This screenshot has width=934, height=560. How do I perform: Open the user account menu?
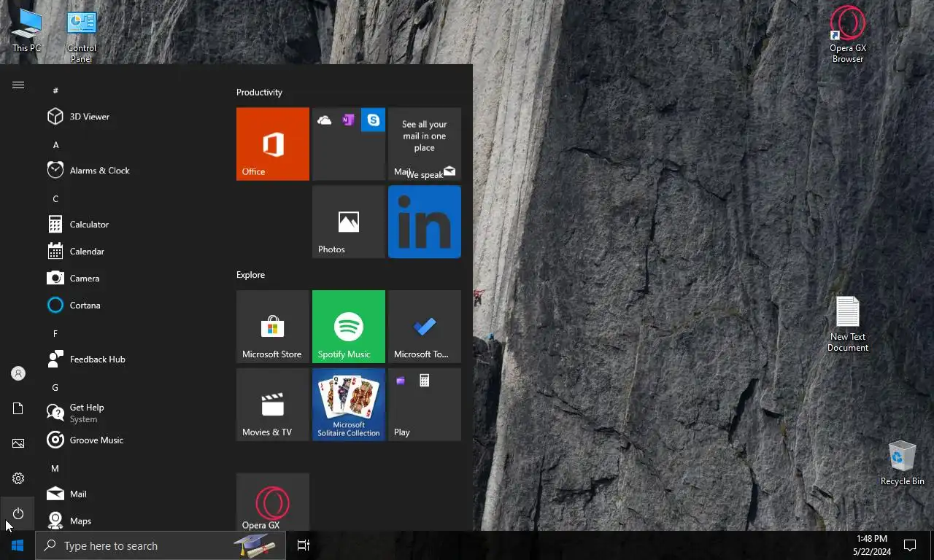(x=18, y=373)
